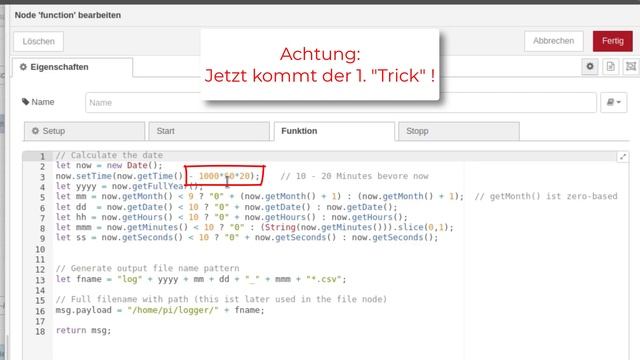Click code line 1 '// Calculate the date'

(x=109, y=156)
